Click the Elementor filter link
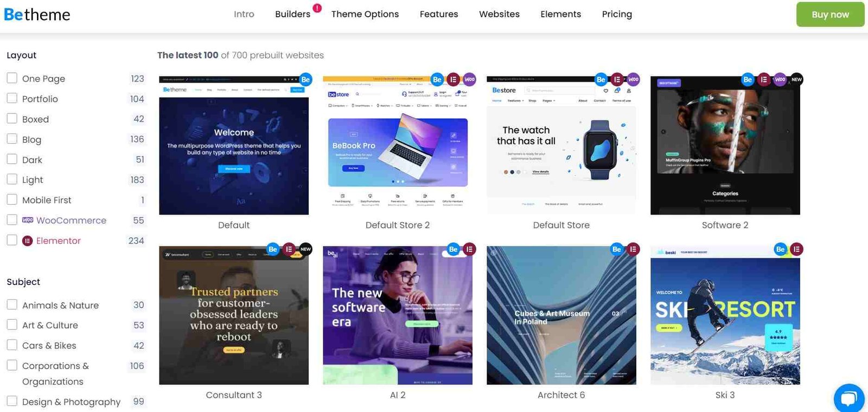The height and width of the screenshot is (412, 868). coord(58,240)
